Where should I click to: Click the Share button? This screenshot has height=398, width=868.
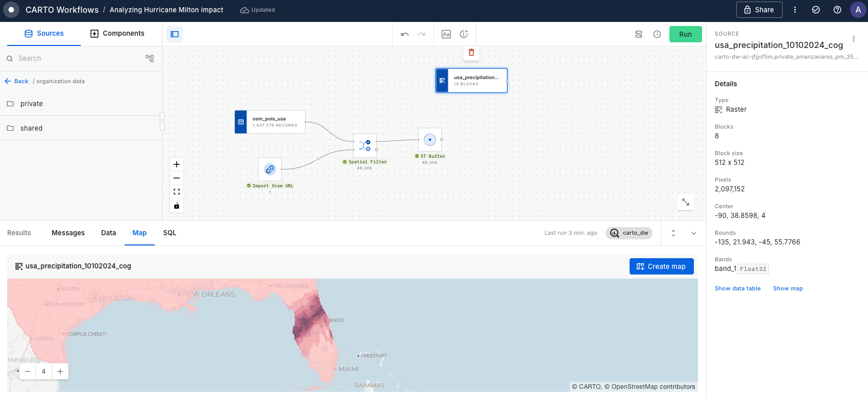(759, 10)
